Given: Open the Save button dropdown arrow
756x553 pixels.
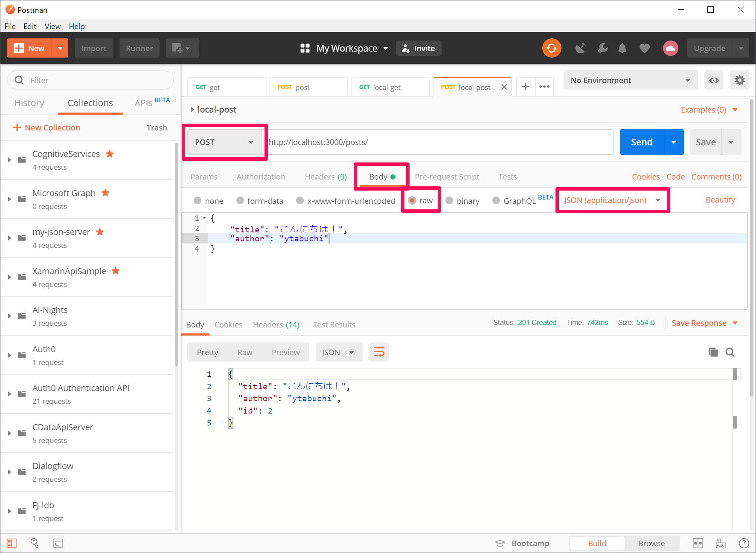Looking at the screenshot, I should (731, 142).
